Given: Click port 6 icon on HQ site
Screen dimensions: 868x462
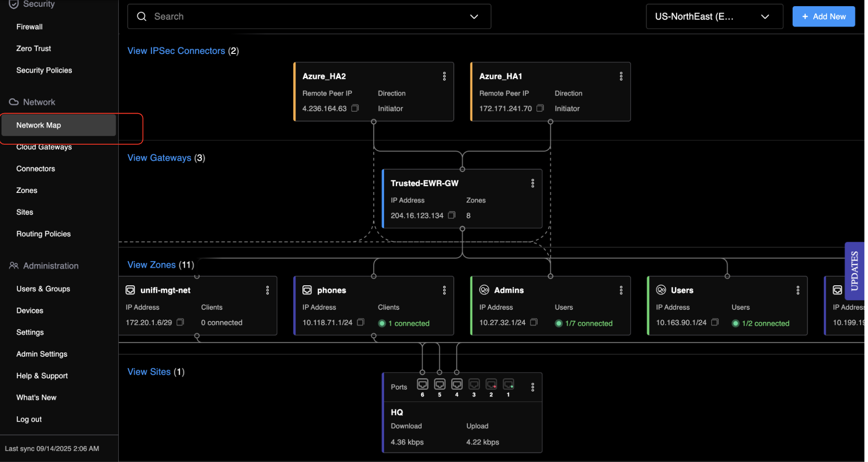Looking at the screenshot, I should click(x=422, y=384).
